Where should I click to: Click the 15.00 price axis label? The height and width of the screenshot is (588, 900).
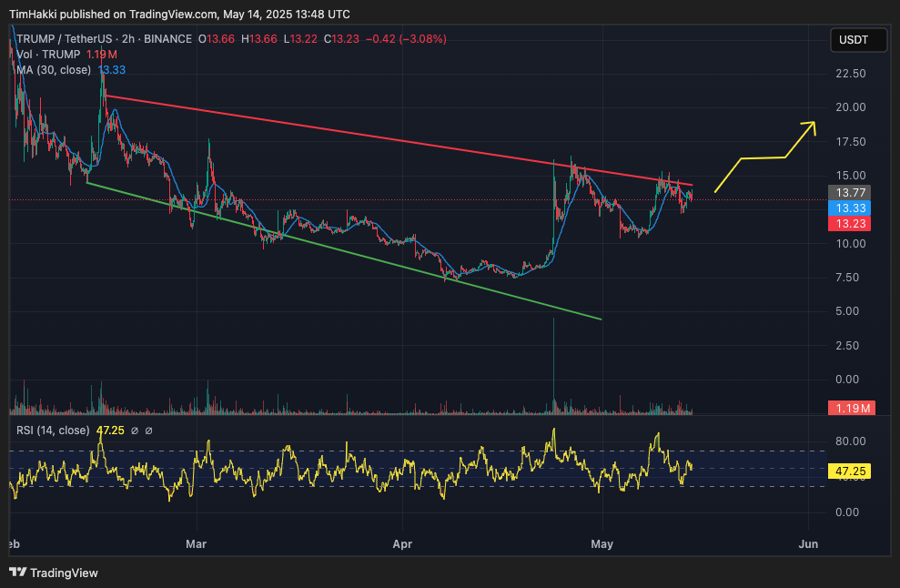tap(851, 175)
